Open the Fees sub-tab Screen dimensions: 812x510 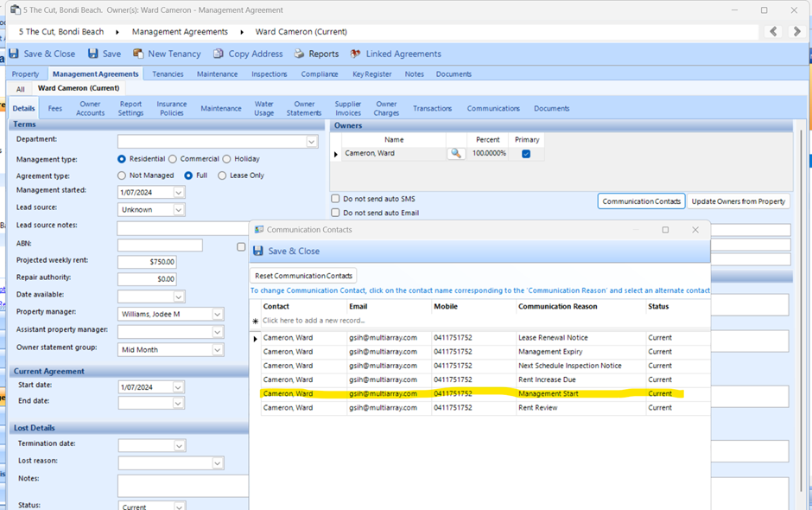coord(54,109)
